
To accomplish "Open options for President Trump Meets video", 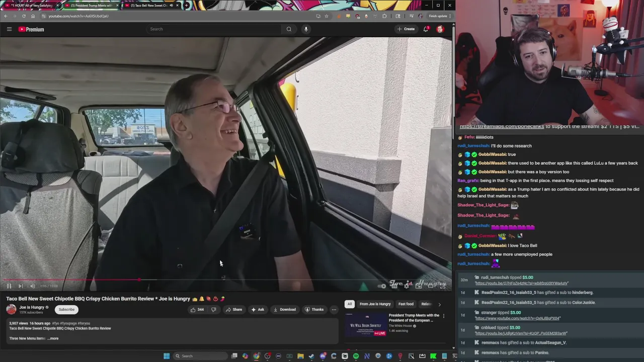I will tap(443, 316).
